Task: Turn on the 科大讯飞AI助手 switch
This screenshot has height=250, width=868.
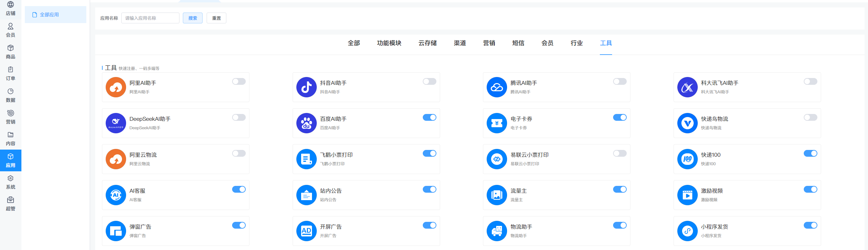Action: tap(811, 81)
